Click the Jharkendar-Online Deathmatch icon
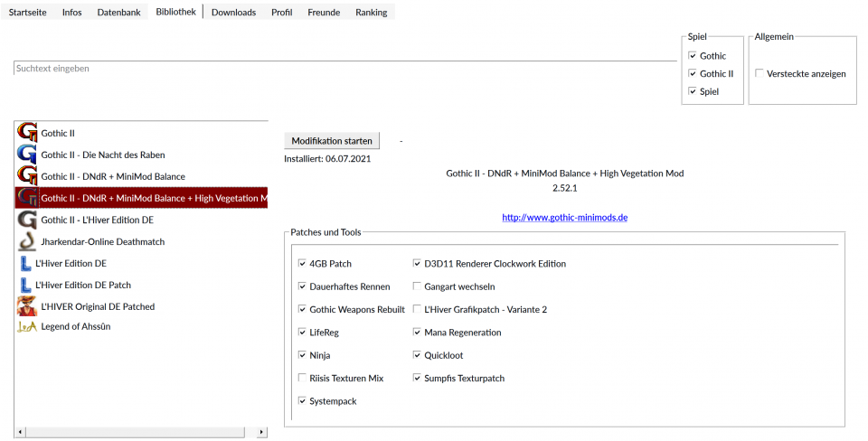The width and height of the screenshot is (868, 441). (27, 241)
